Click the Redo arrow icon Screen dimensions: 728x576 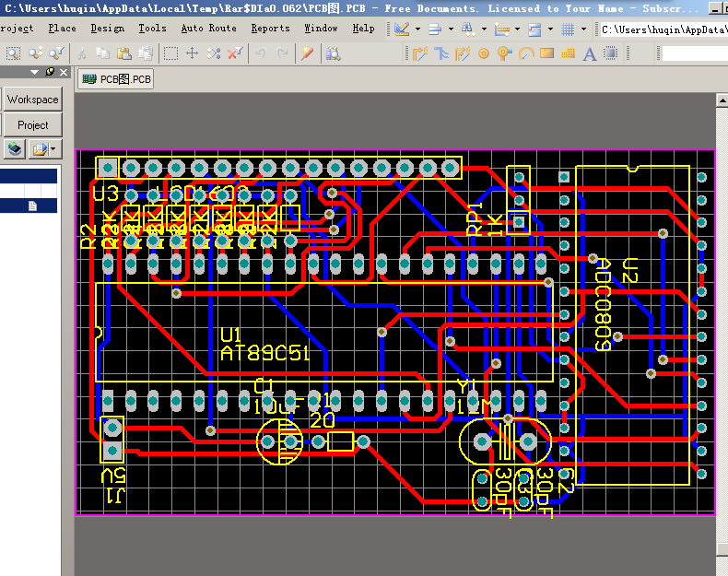(x=282, y=53)
